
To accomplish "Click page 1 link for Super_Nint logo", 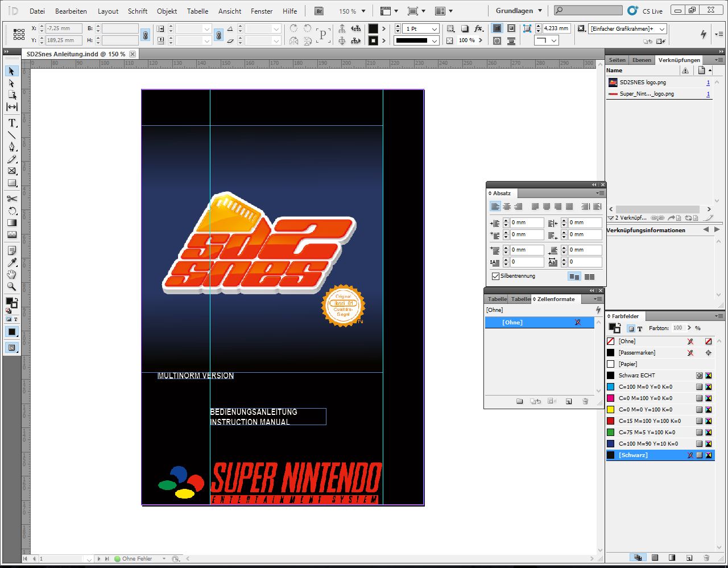I will (x=708, y=94).
